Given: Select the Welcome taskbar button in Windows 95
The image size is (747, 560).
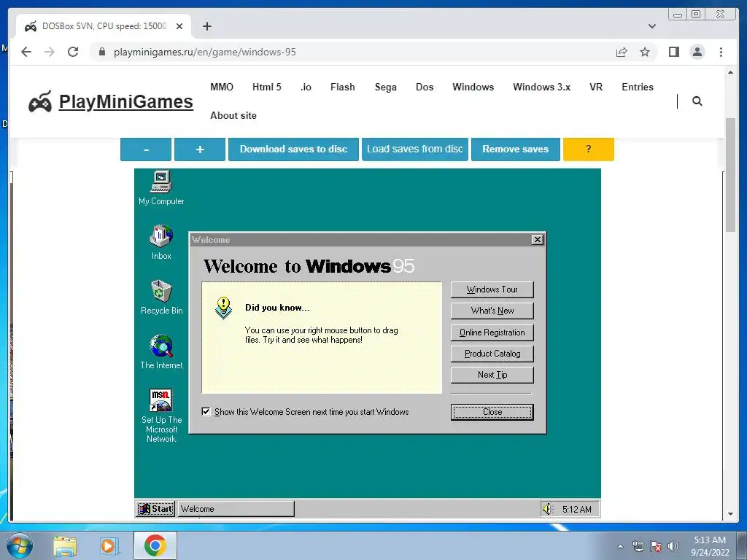Looking at the screenshot, I should pos(236,508).
